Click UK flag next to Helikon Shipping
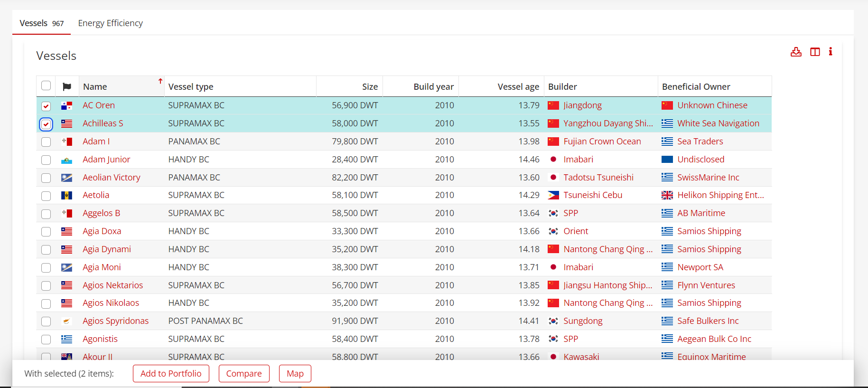This screenshot has height=388, width=868. pos(667,195)
